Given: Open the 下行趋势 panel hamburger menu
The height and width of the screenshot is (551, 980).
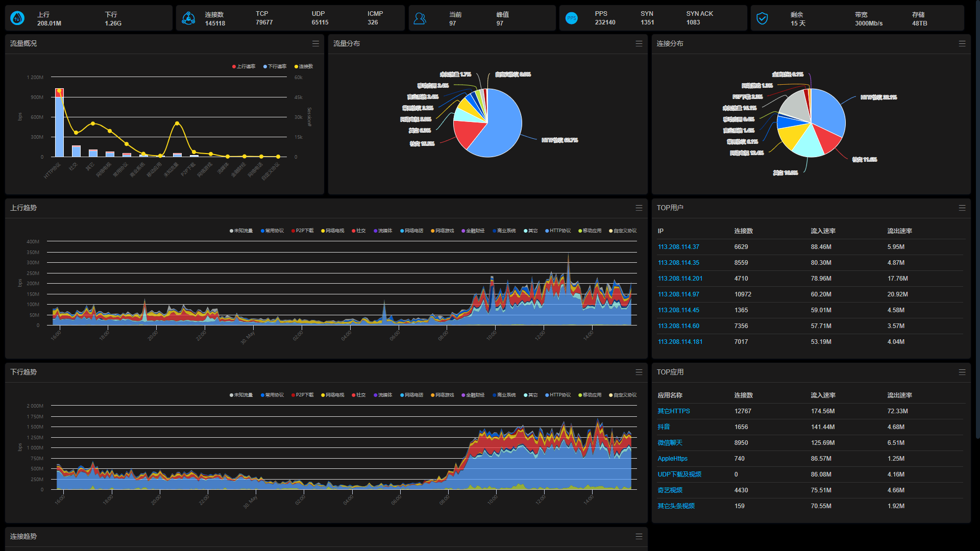Looking at the screenshot, I should [x=639, y=372].
